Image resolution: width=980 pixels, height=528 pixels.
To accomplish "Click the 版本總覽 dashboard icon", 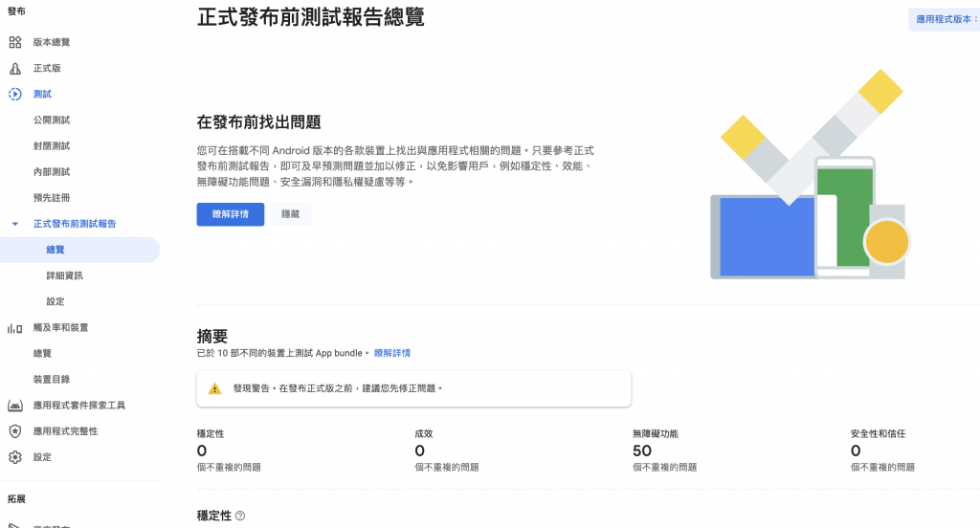I will tap(15, 42).
